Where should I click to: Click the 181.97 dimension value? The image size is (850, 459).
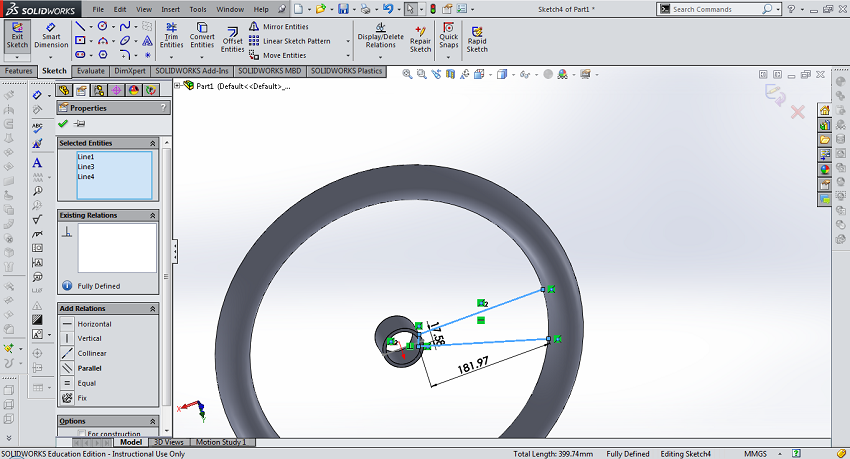(473, 365)
